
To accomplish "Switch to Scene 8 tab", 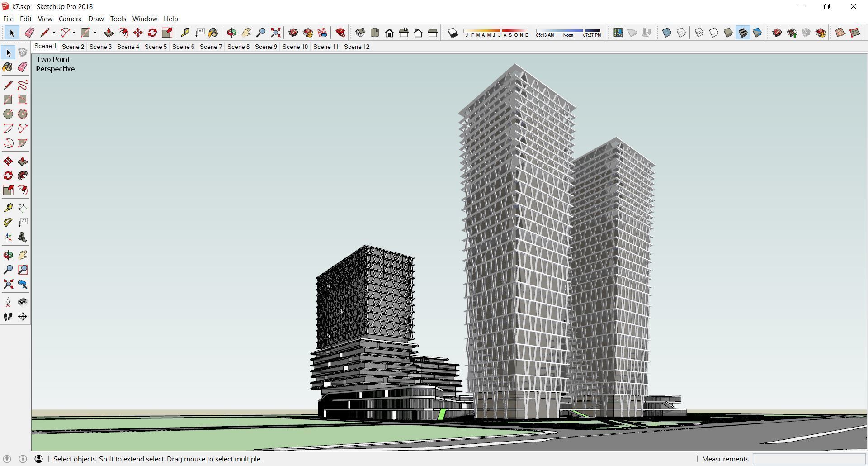I will (x=238, y=47).
